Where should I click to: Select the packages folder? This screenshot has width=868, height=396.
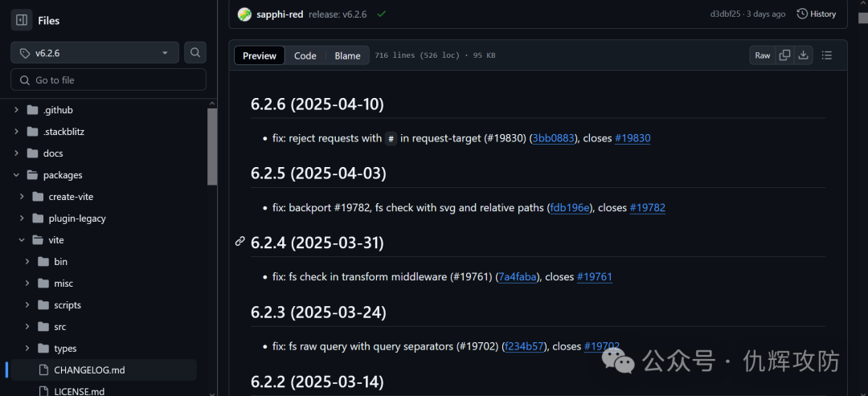(63, 175)
